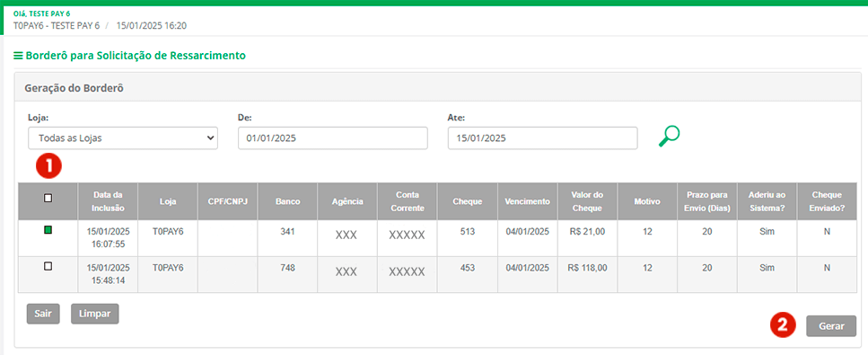Click the 'CPF/CNPJ' column header

click(x=227, y=201)
